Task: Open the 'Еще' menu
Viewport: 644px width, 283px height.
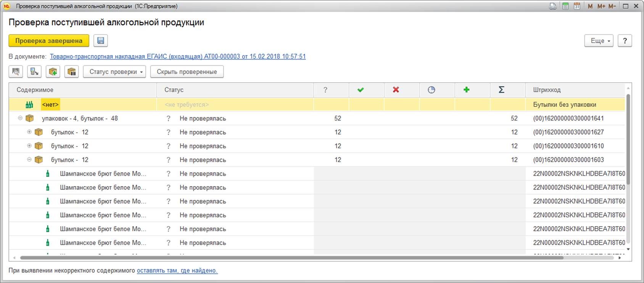Action: tap(599, 41)
